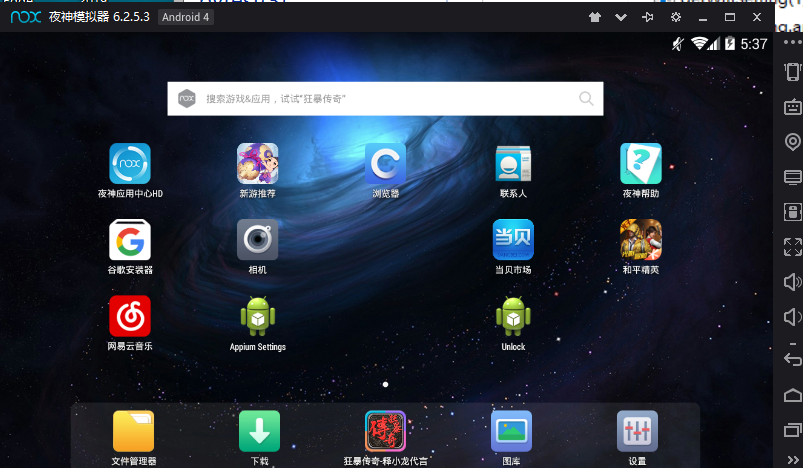
Task: Click the muted sound status bar icon
Action: point(678,44)
